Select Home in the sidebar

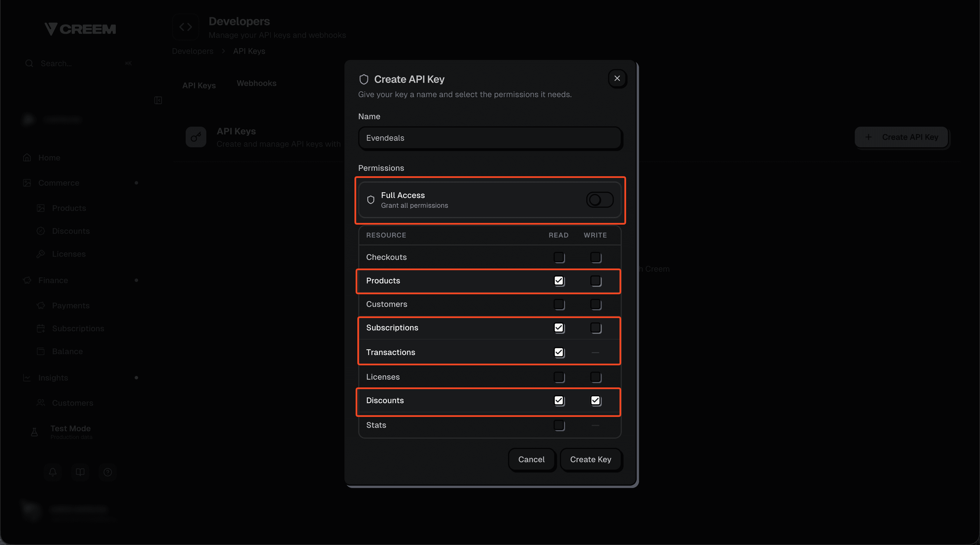click(50, 157)
